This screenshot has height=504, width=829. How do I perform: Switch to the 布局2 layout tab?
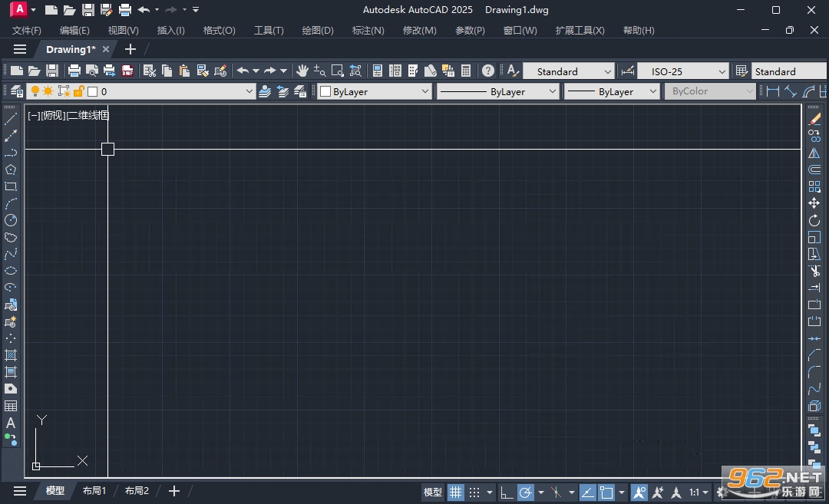click(x=137, y=491)
